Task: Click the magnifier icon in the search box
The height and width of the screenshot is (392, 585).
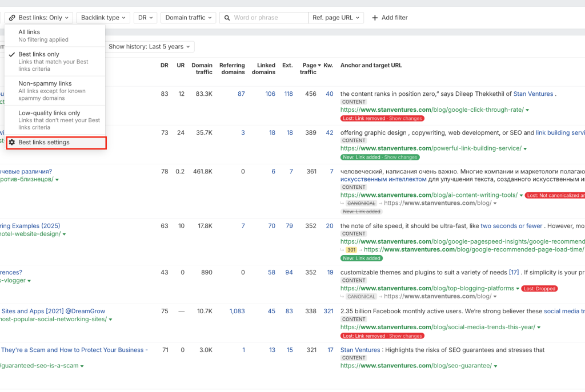Action: tap(227, 18)
